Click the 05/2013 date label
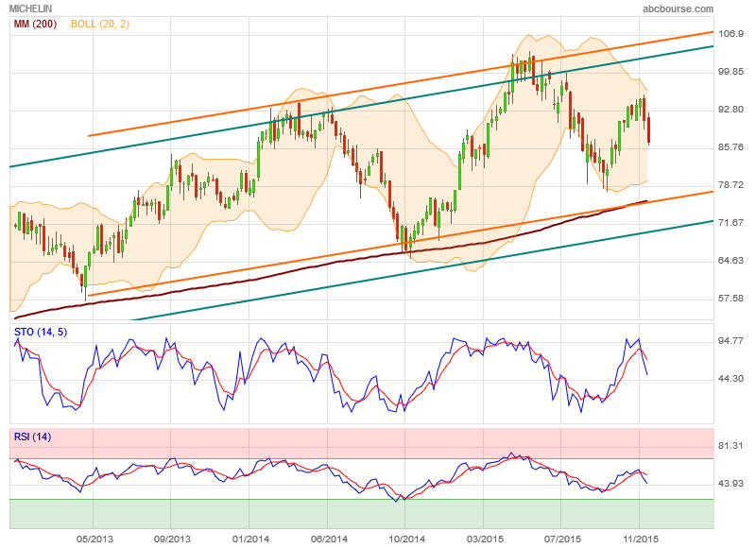The image size is (756, 548). coord(94,539)
